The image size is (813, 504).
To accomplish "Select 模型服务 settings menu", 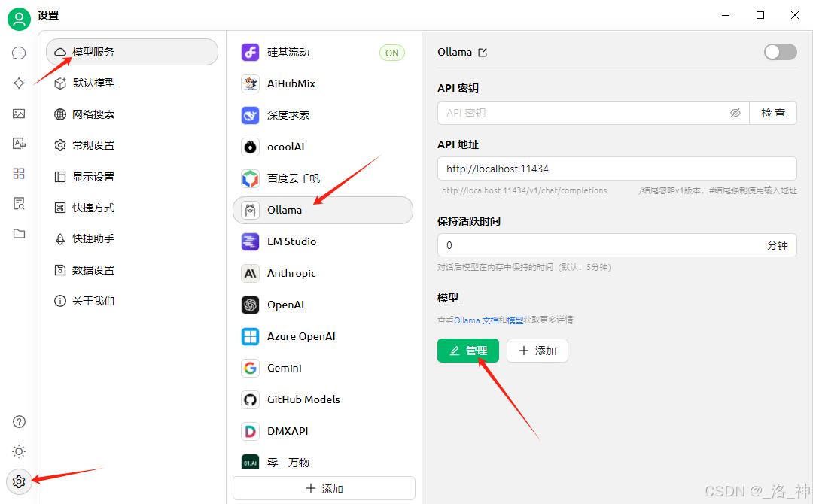I will pyautogui.click(x=132, y=52).
